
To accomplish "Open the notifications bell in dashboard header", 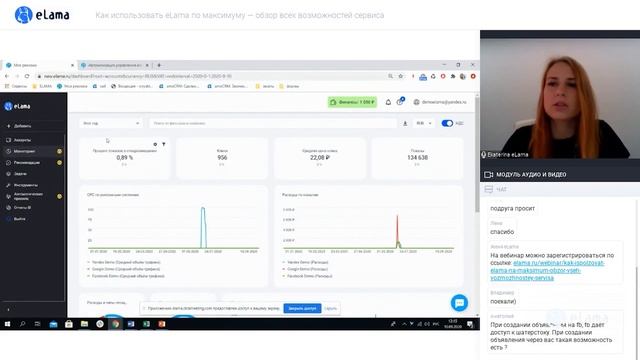I will pos(388,102).
